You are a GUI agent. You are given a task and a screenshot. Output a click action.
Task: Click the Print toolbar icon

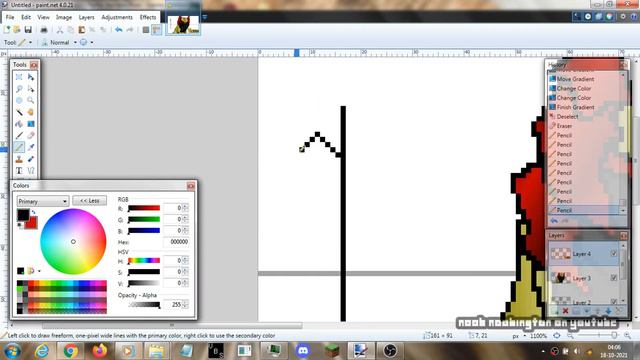click(44, 30)
